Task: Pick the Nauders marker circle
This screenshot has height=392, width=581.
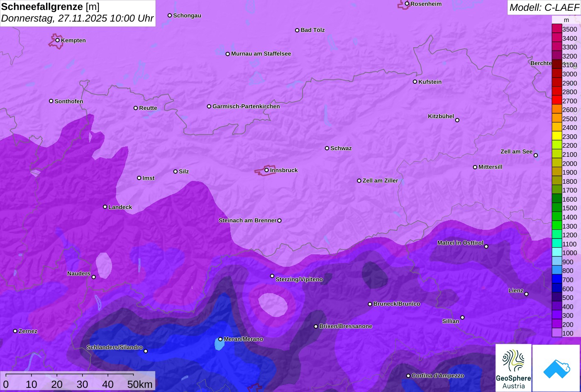Action: click(x=94, y=277)
